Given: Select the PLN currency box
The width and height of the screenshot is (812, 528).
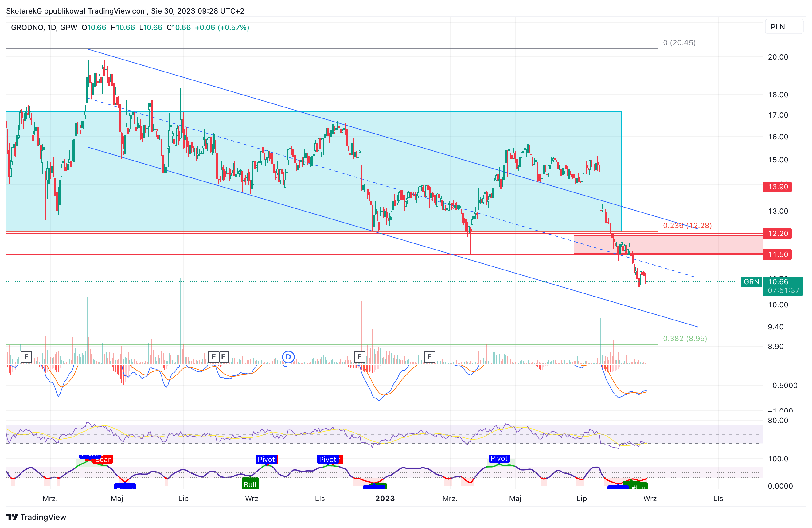Looking at the screenshot, I should [x=784, y=27].
